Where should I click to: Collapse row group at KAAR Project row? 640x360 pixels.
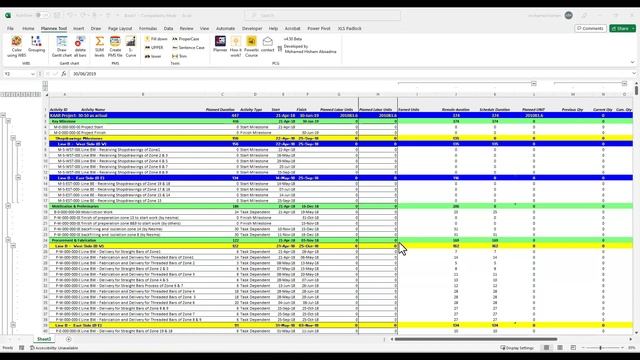[x=3, y=115]
